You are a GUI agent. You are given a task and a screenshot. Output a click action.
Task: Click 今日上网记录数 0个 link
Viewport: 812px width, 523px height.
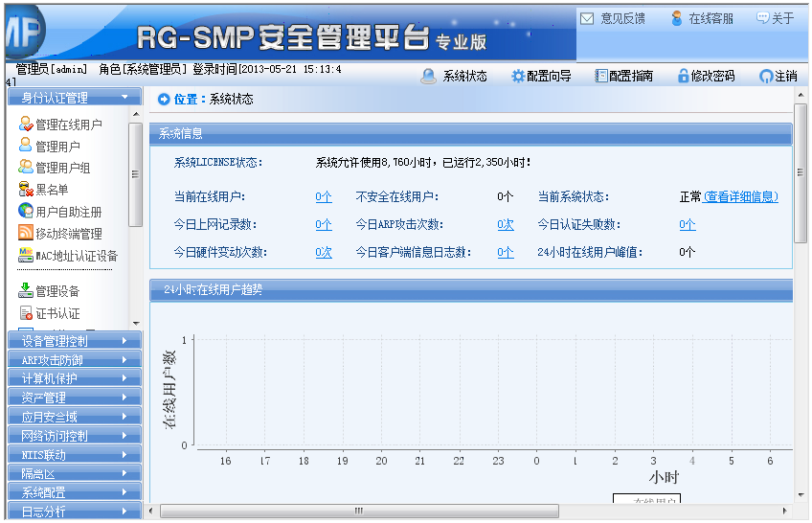324,224
